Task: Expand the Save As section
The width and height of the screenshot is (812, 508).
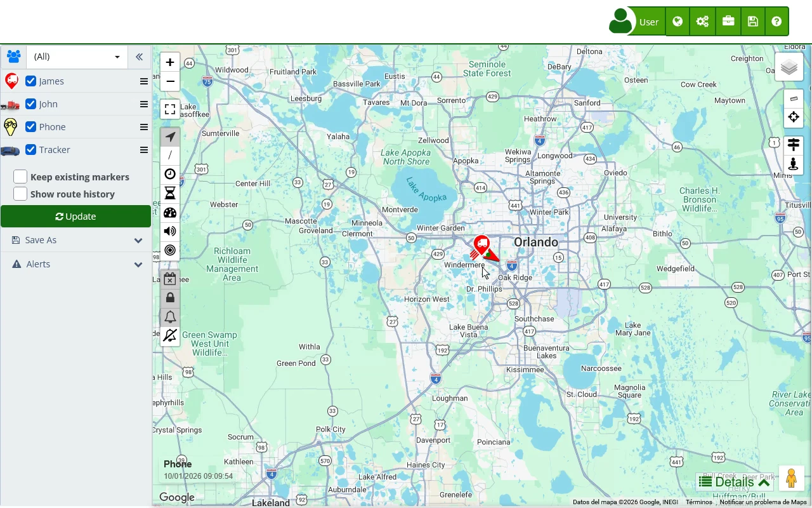Action: point(76,240)
